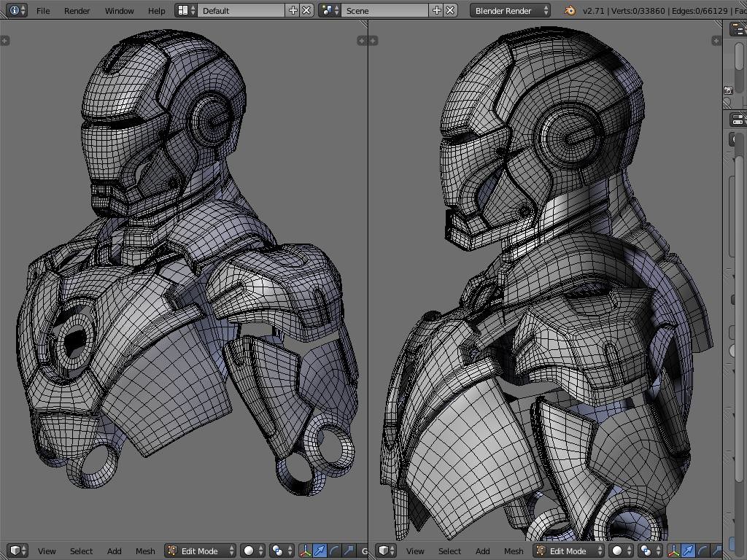Screen dimensions: 747x560
Task: Open the Help menu
Action: [156, 10]
